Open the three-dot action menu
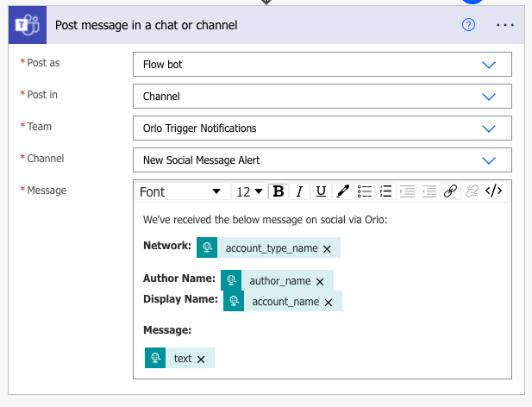Viewport: 532px width, 407px height. point(505,25)
